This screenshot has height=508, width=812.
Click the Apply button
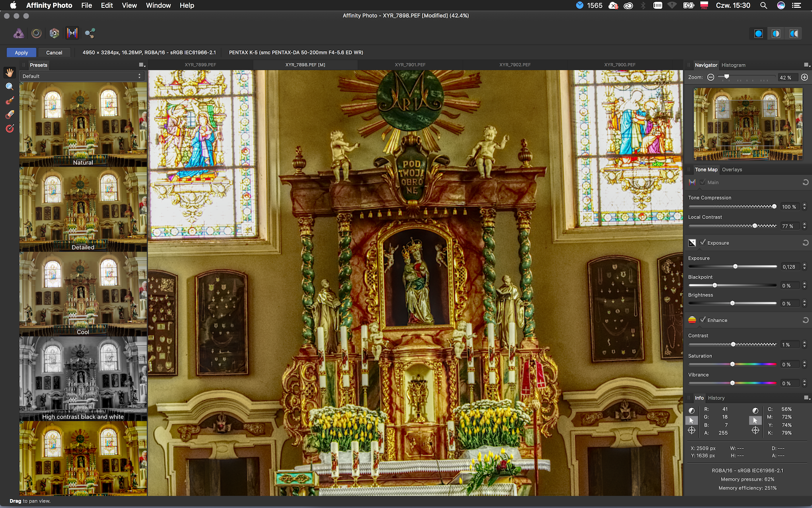tap(21, 53)
